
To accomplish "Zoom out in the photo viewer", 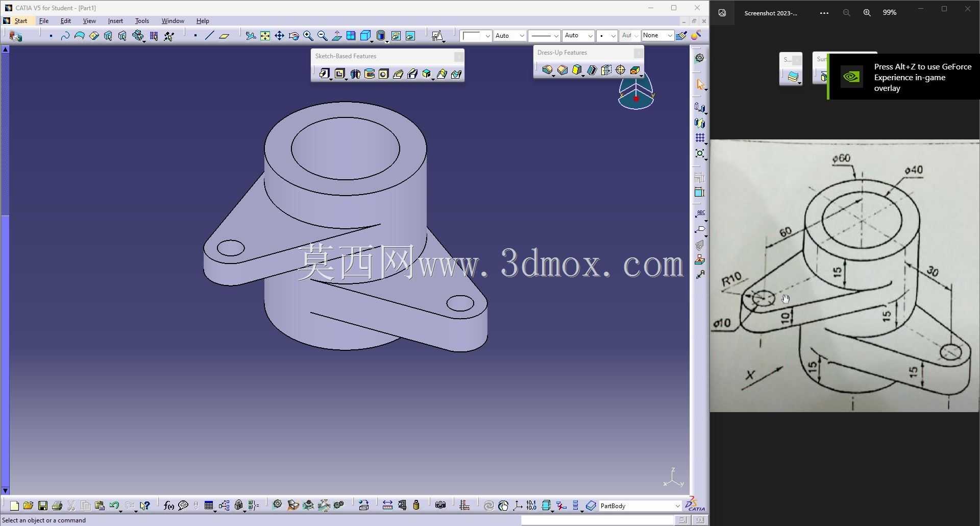I will pyautogui.click(x=846, y=13).
